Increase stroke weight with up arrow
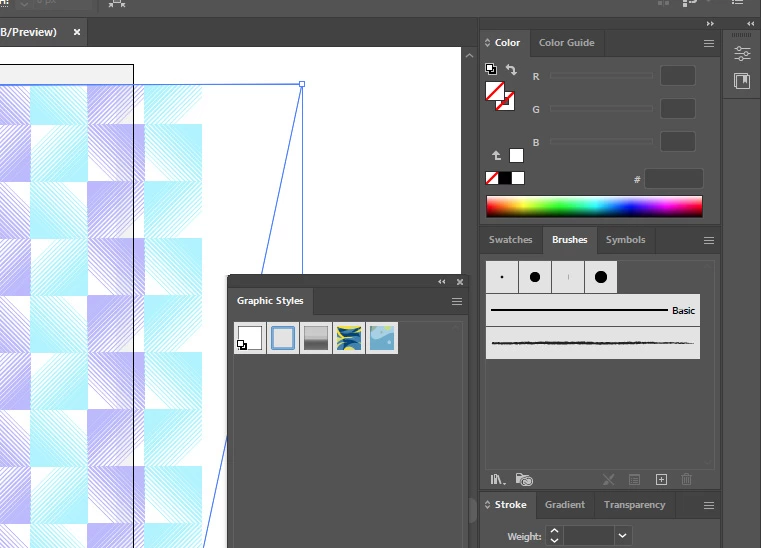 point(554,531)
